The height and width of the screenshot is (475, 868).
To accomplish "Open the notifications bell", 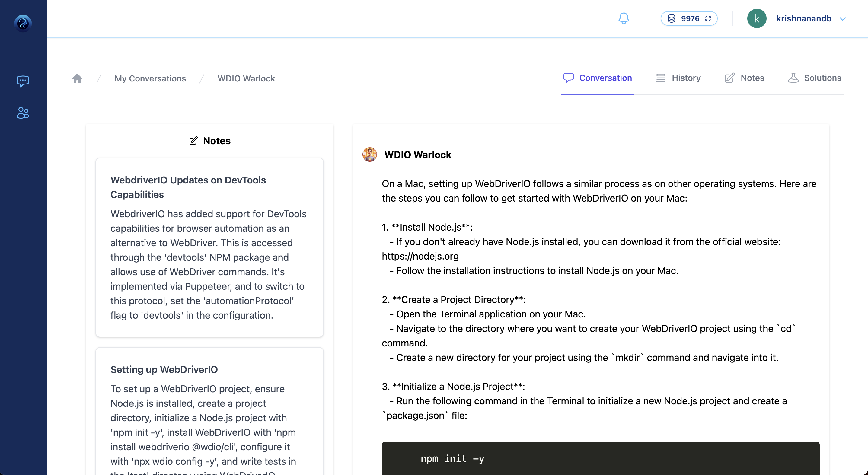I will coord(623,18).
